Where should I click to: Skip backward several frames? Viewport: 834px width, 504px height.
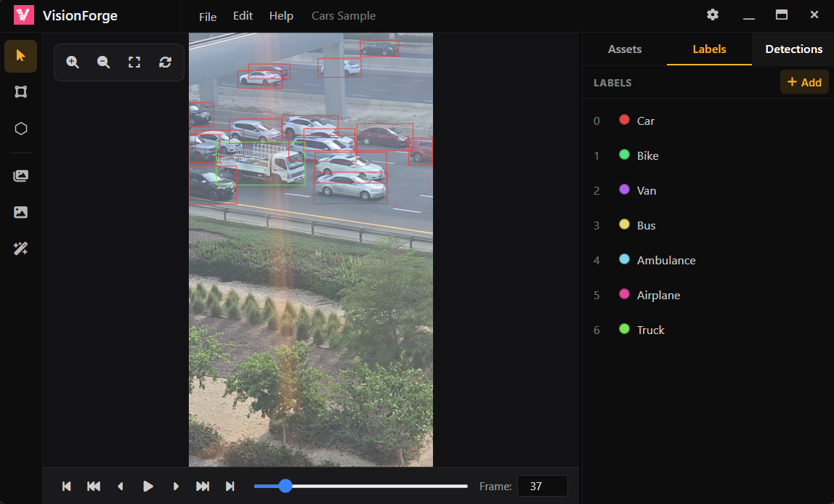pyautogui.click(x=94, y=486)
